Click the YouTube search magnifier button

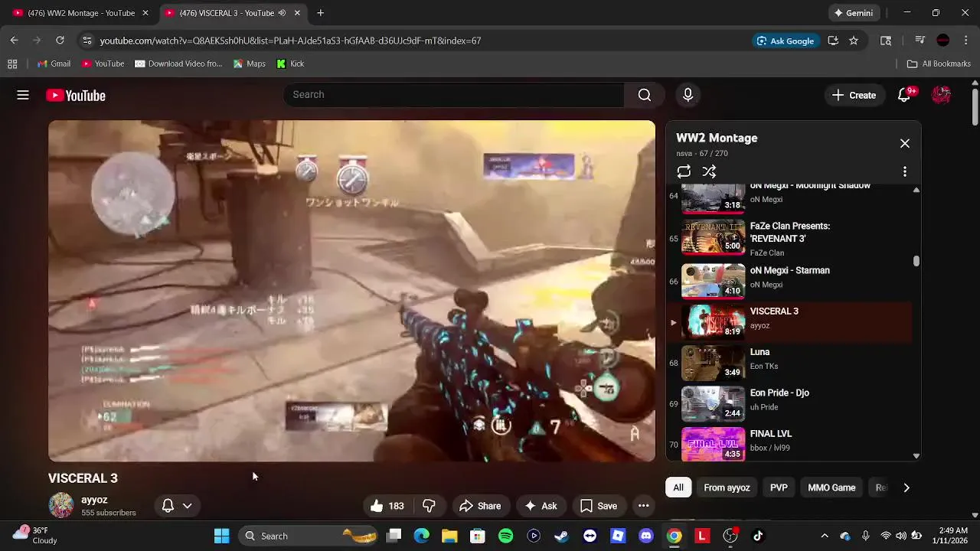tap(644, 95)
